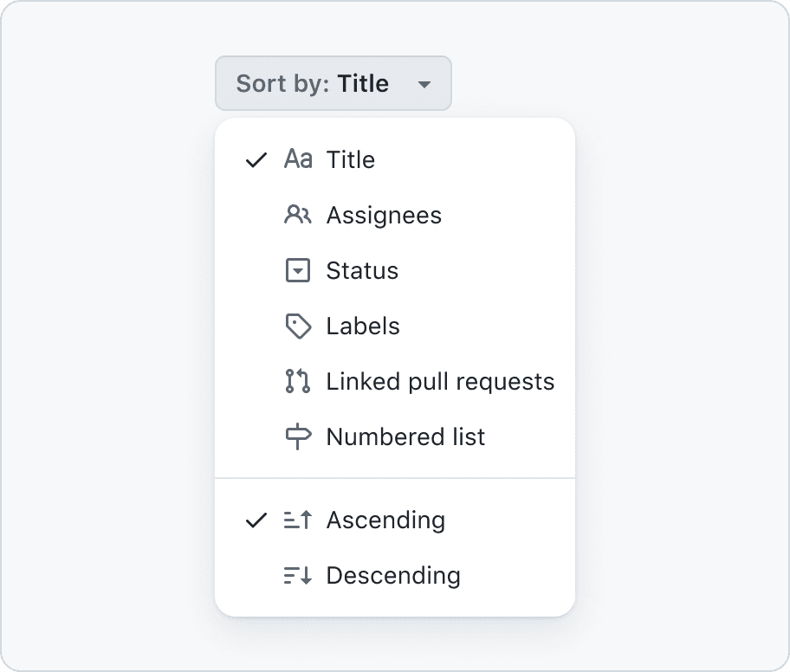Click the Title text in menu
Screen dimensions: 790x672
(351, 159)
